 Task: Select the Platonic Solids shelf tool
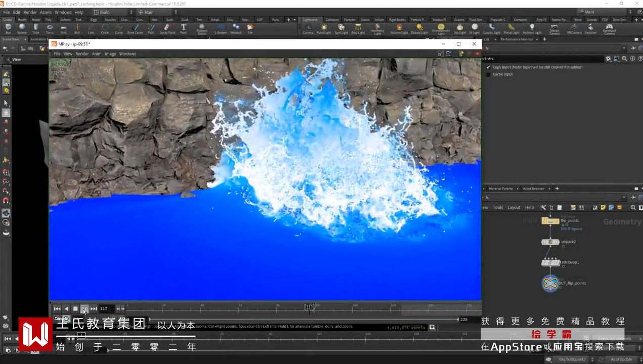(202, 29)
